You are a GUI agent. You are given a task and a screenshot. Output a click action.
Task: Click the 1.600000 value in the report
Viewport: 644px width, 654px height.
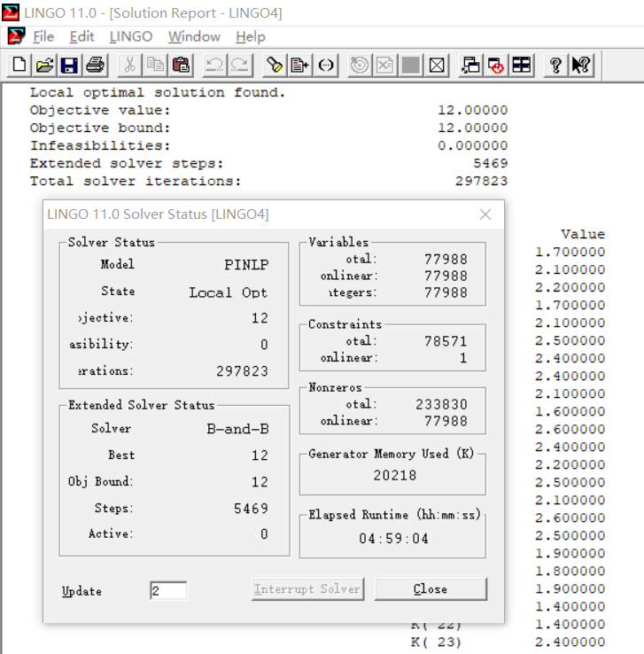pos(570,411)
